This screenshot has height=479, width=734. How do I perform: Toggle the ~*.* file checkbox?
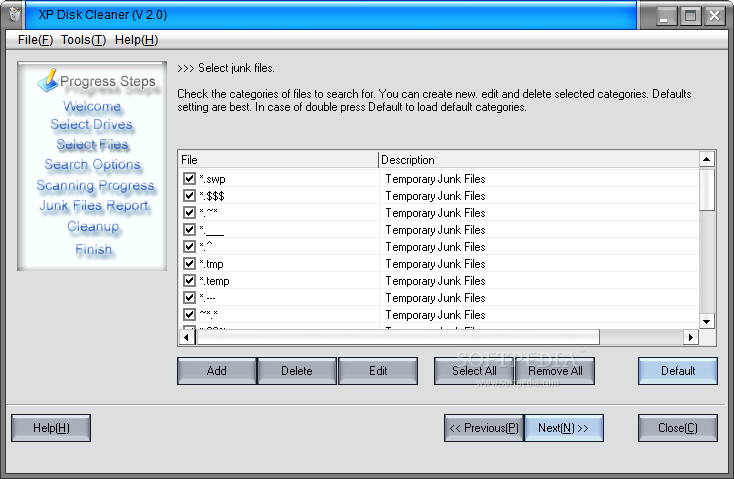pos(189,314)
